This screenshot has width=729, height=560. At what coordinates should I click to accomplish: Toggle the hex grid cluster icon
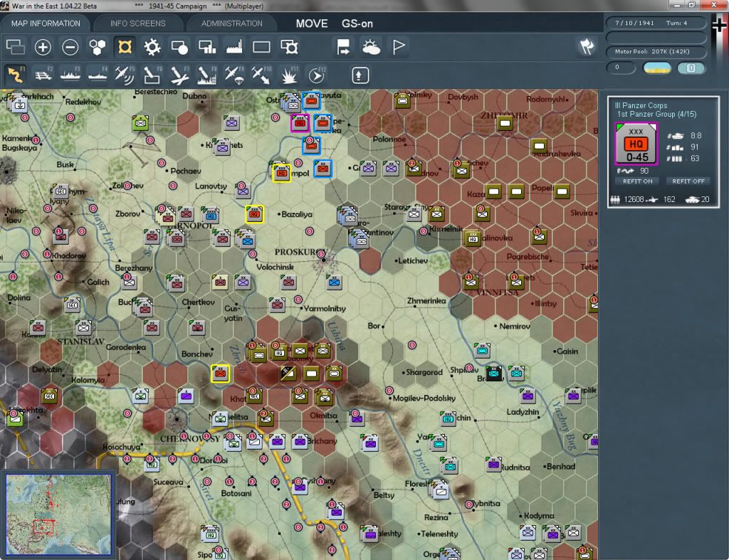pyautogui.click(x=98, y=47)
